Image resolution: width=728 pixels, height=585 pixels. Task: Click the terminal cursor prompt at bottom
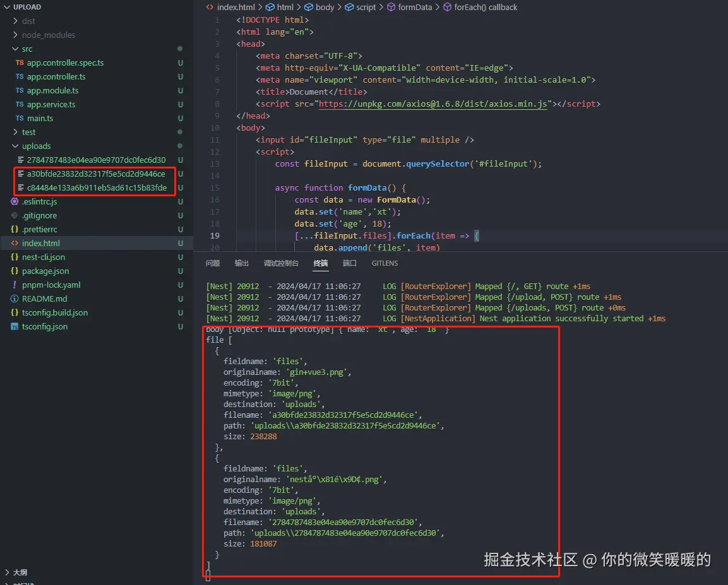coord(208,576)
